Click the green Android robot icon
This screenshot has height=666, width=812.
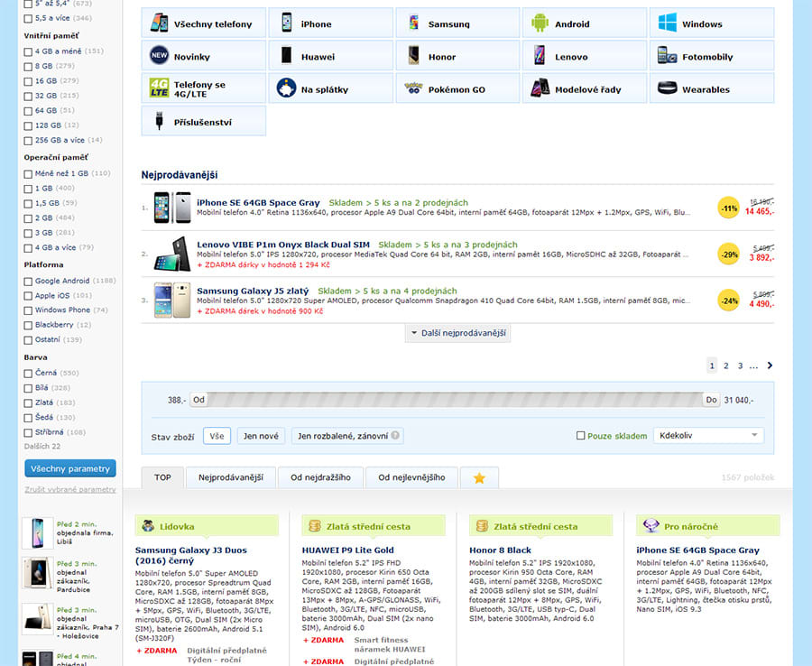click(540, 23)
